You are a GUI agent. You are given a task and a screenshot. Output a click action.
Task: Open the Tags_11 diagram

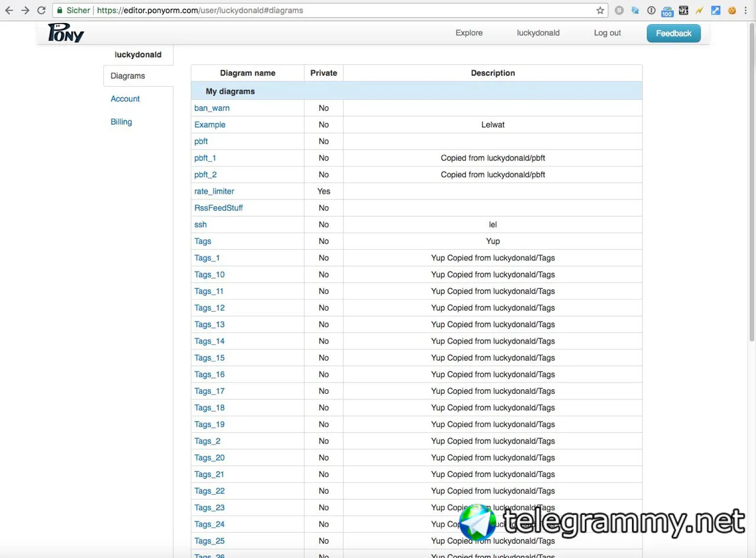(x=209, y=291)
